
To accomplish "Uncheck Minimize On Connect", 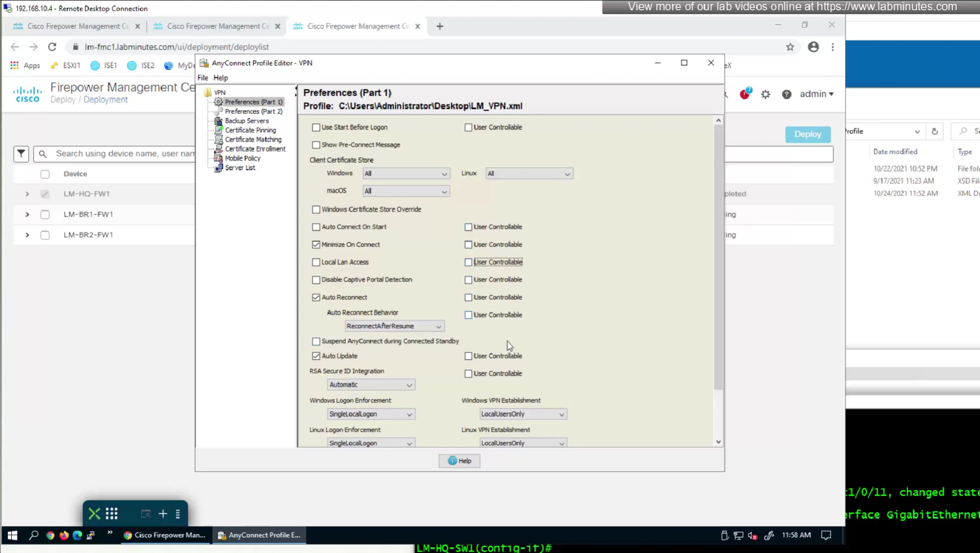I will (316, 245).
